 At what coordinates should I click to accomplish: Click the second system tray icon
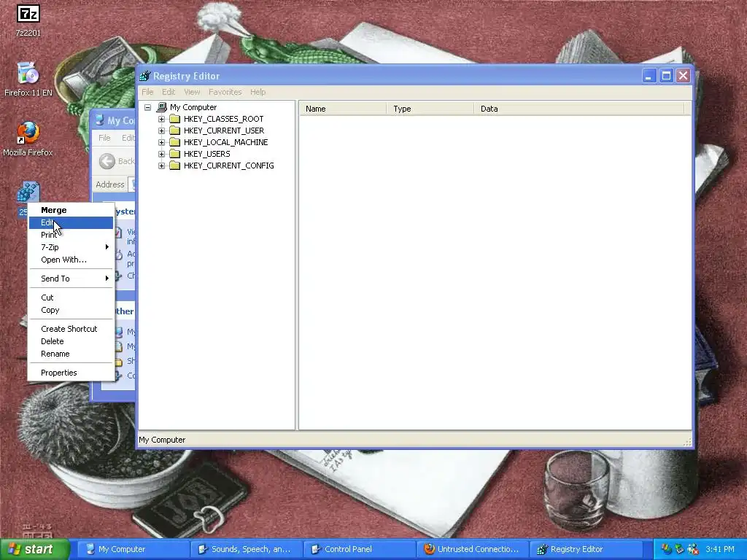click(x=680, y=549)
